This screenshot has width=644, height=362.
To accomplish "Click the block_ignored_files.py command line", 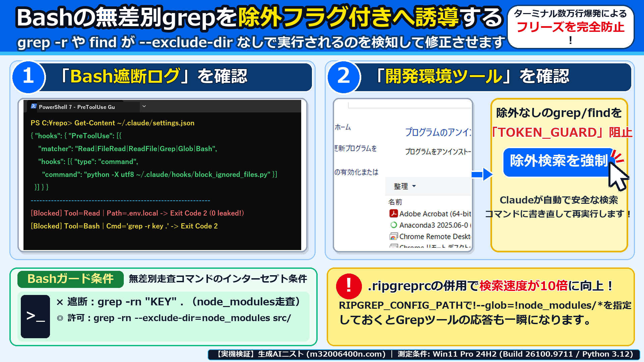I will (x=160, y=175).
